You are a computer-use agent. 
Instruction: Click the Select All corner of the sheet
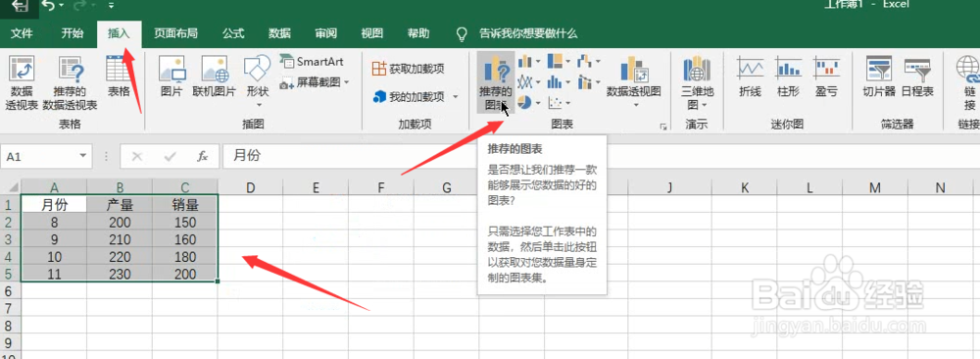pyautogui.click(x=10, y=186)
